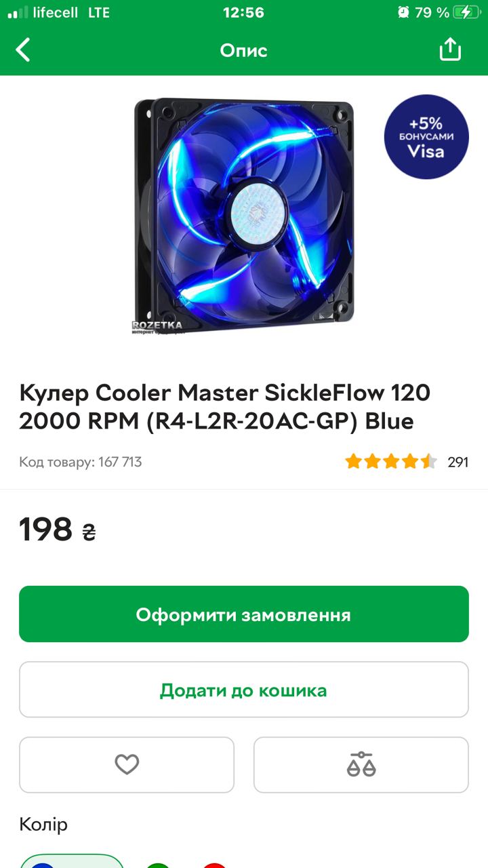The width and height of the screenshot is (488, 868).
Task: Tap the alarm clock status icon
Action: pos(403,12)
